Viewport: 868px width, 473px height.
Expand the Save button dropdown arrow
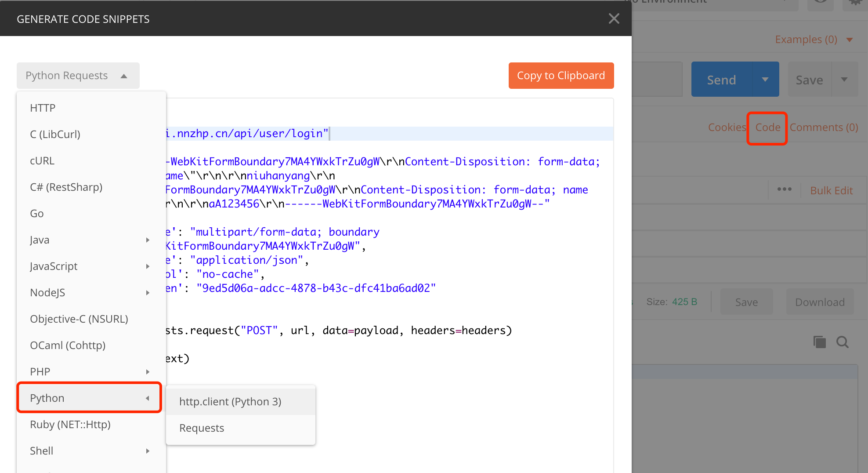[x=844, y=80]
